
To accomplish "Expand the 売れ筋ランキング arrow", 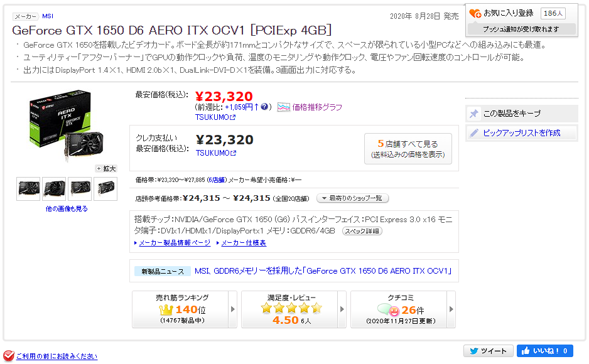I will (233, 309).
